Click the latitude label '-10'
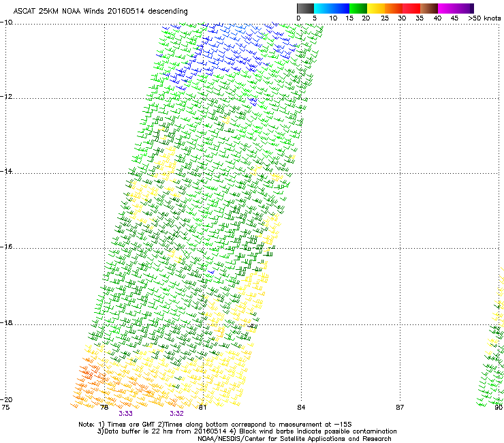This screenshot has height=443, width=504. tap(6, 22)
